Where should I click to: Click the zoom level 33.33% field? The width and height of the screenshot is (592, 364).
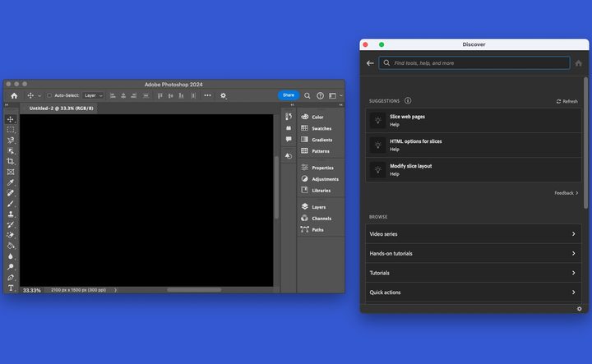tap(32, 290)
